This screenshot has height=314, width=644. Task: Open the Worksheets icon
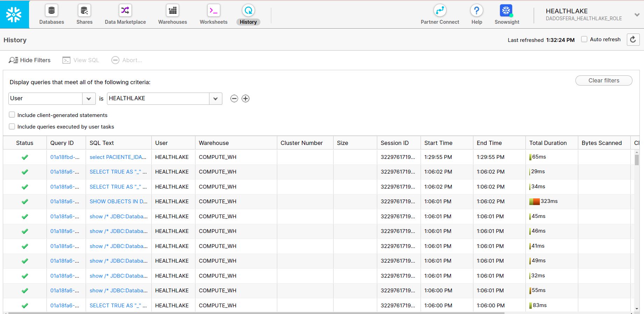coord(214,10)
